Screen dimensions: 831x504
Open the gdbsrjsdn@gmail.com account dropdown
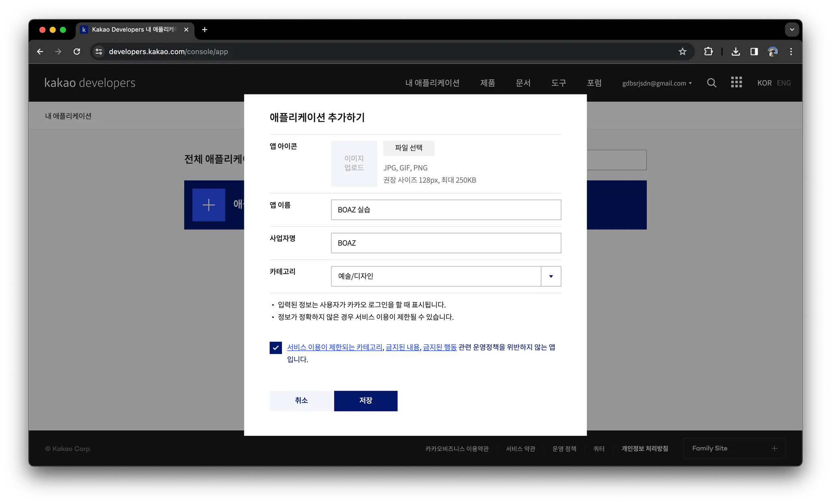[x=657, y=83]
